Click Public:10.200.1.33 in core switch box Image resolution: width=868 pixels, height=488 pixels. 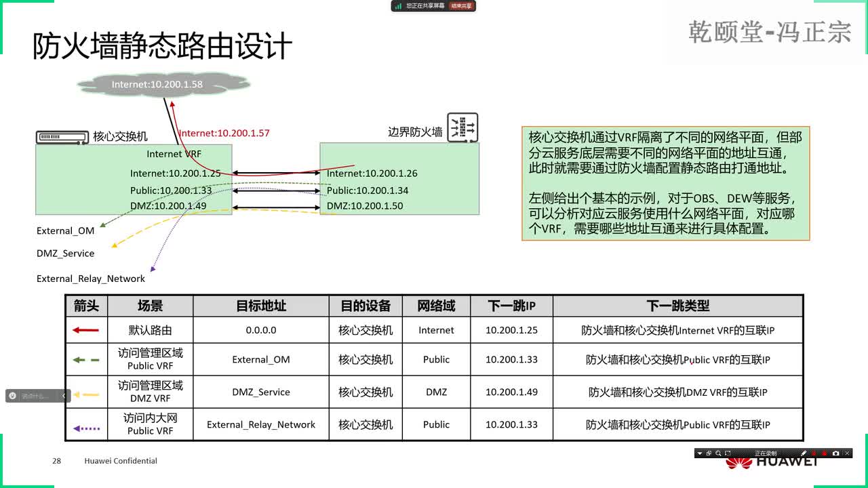pos(171,190)
